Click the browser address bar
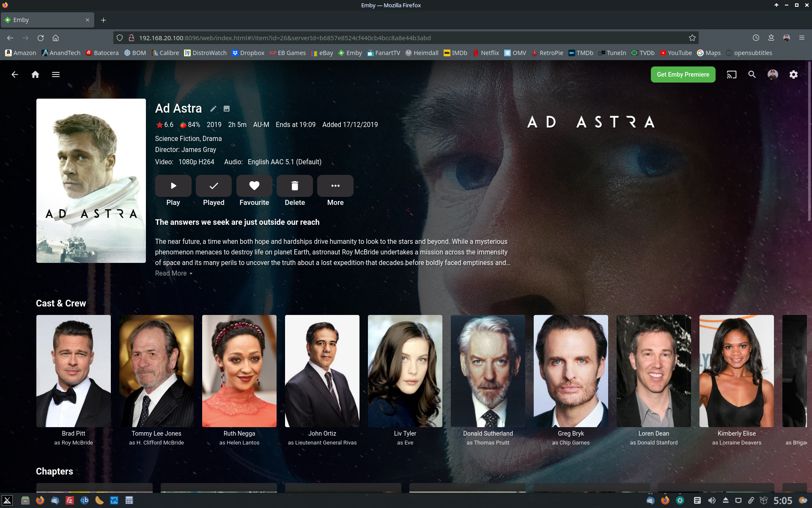812x508 pixels. point(406,38)
